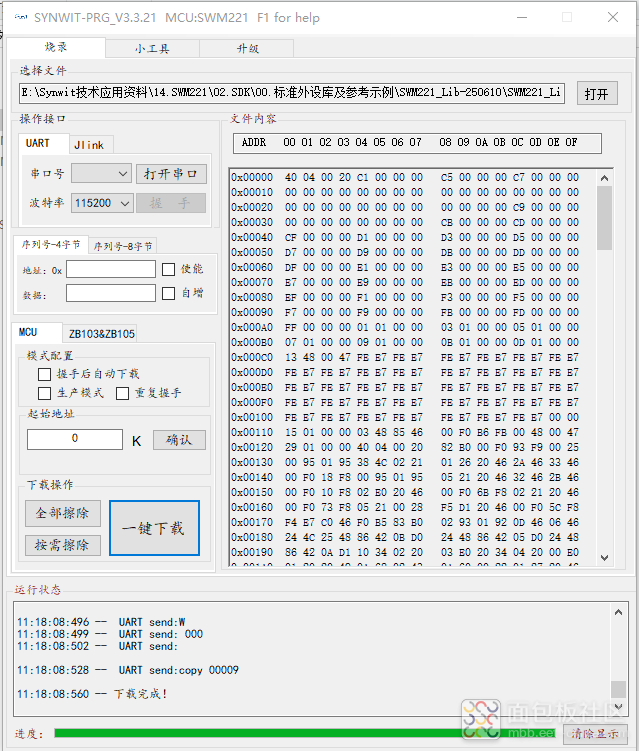Click the 确认 confirm button
This screenshot has width=639, height=751.
point(179,439)
